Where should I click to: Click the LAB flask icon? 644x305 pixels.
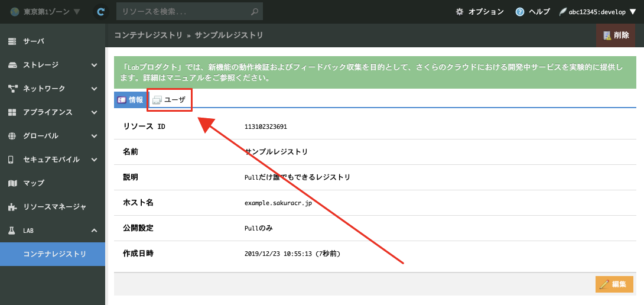click(12, 230)
